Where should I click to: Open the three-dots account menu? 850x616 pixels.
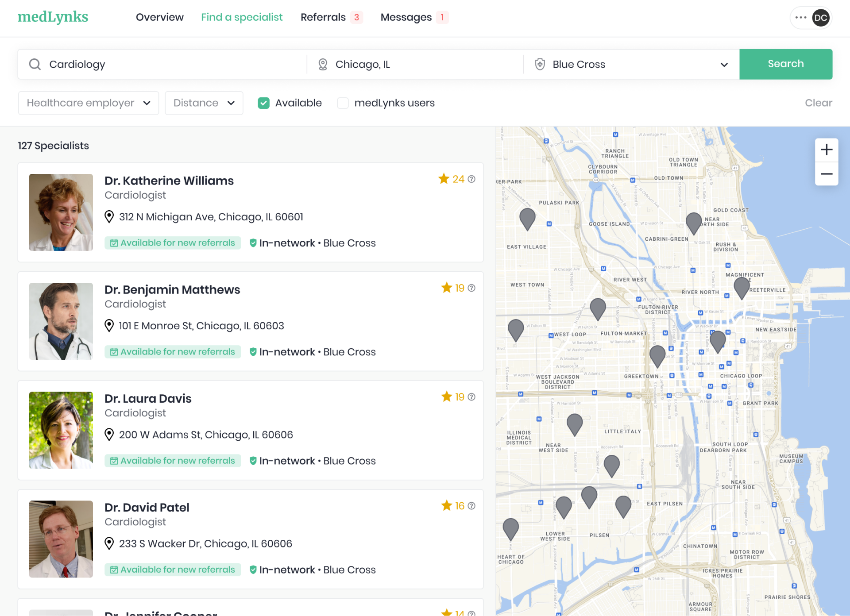point(800,18)
